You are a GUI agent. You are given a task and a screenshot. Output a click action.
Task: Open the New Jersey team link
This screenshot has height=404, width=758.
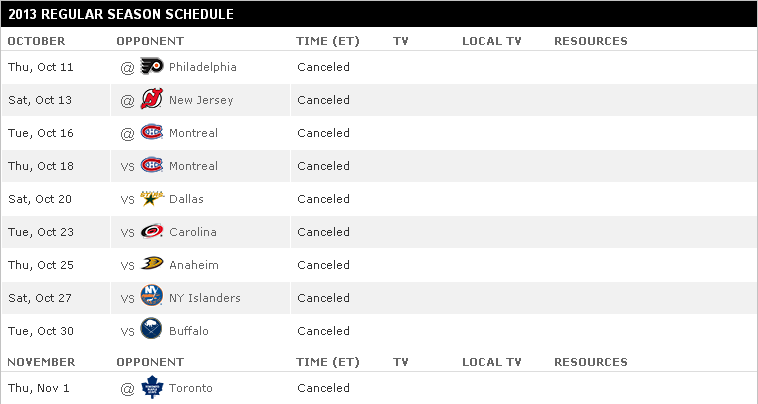201,100
